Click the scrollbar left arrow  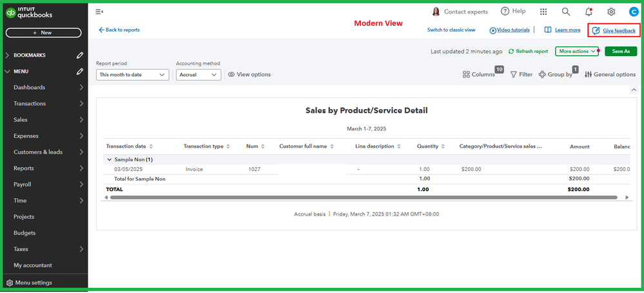(x=106, y=197)
